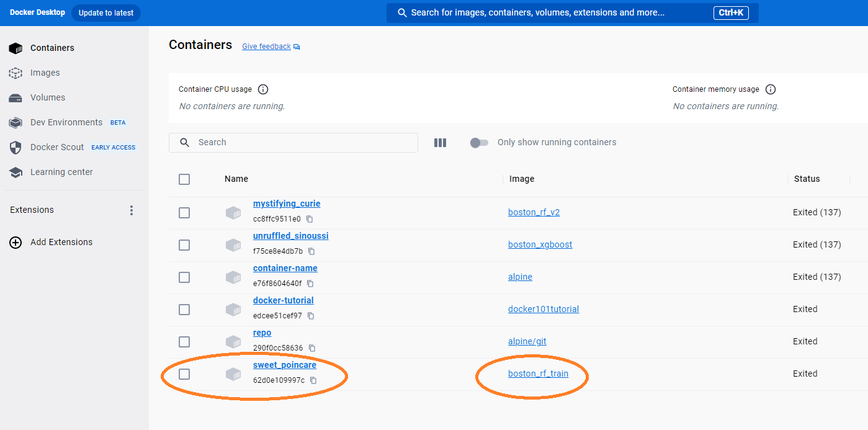Open the boston_xgboost image link
The width and height of the screenshot is (868, 430).
540,244
